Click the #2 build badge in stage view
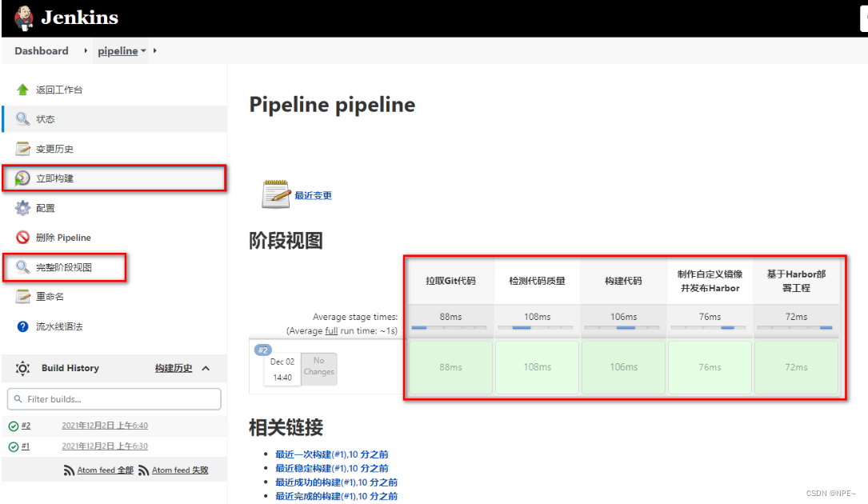 click(x=263, y=350)
